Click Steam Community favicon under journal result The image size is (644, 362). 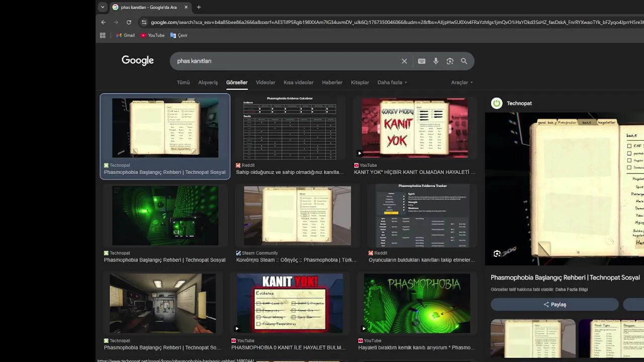(238, 253)
